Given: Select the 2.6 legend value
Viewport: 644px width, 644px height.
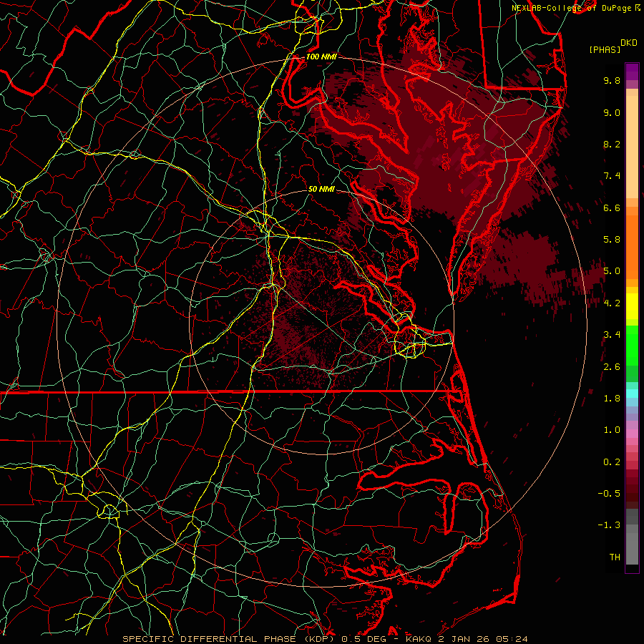Looking at the screenshot, I should (x=612, y=367).
